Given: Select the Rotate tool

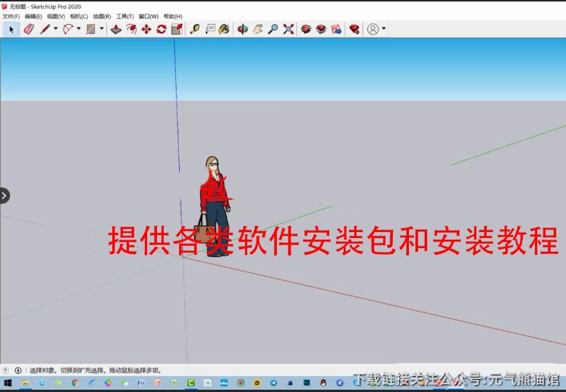Looking at the screenshot, I should [162, 29].
